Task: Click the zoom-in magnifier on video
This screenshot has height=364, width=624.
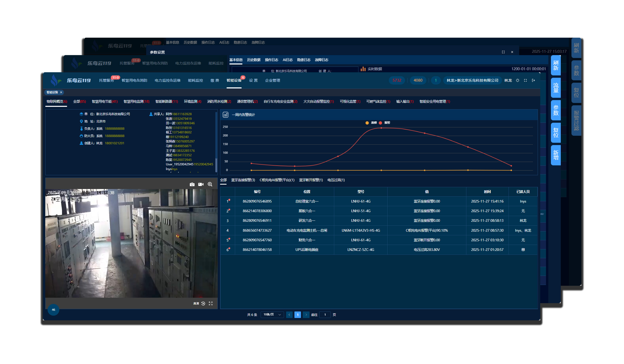Action: [210, 184]
